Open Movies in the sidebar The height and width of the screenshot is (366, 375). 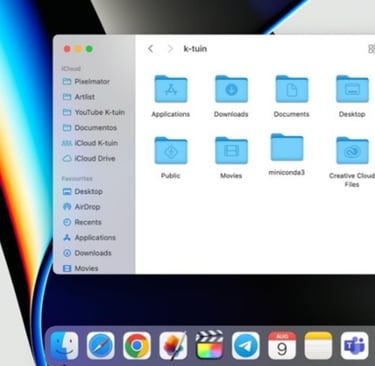[x=81, y=268]
